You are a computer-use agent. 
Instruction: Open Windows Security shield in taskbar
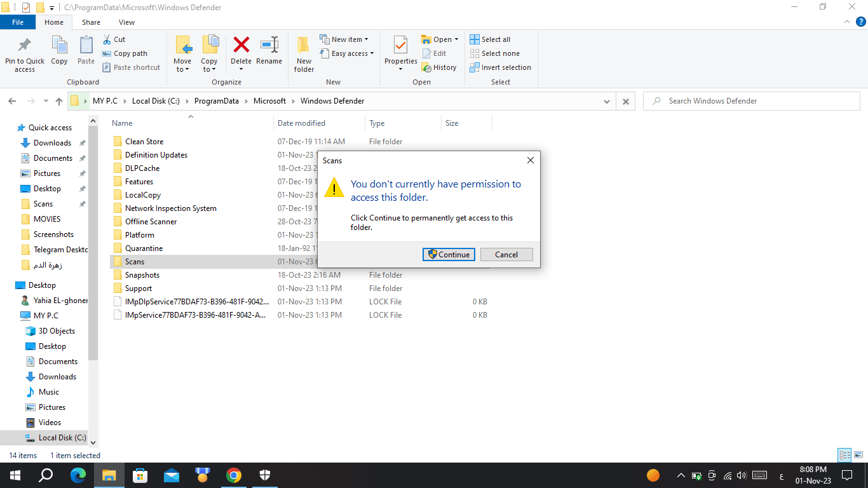(265, 475)
